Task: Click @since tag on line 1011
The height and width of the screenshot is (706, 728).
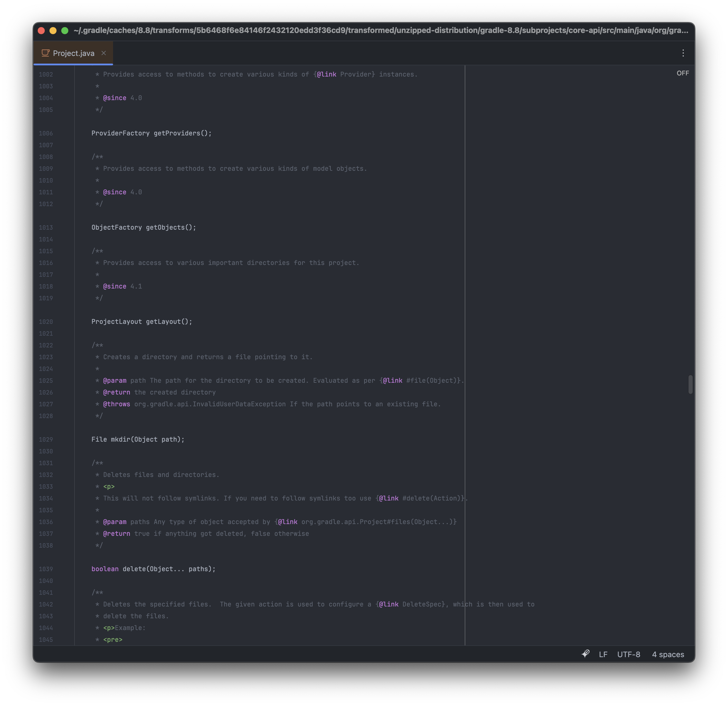Action: tap(114, 192)
